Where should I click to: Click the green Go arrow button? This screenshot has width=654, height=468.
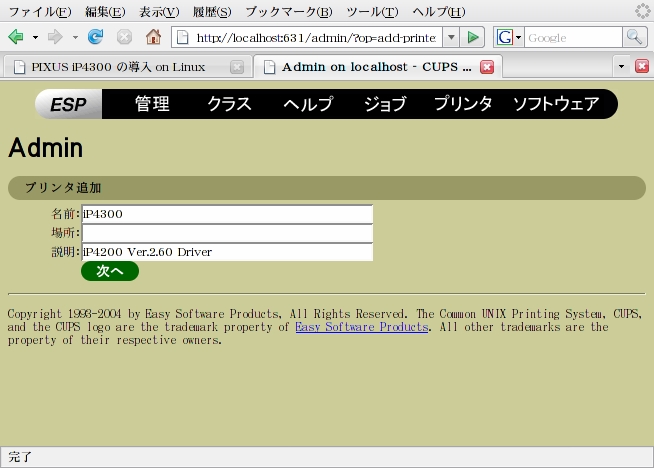click(x=473, y=38)
